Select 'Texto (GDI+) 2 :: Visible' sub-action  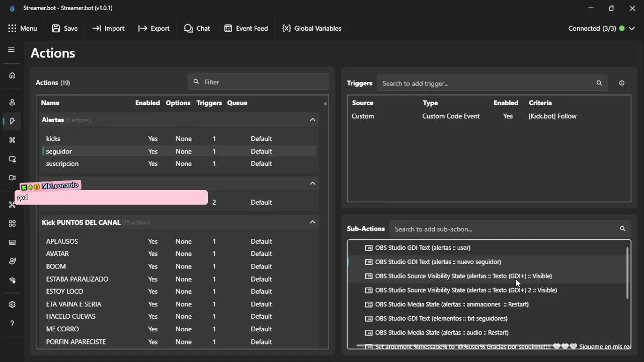[x=487, y=290]
